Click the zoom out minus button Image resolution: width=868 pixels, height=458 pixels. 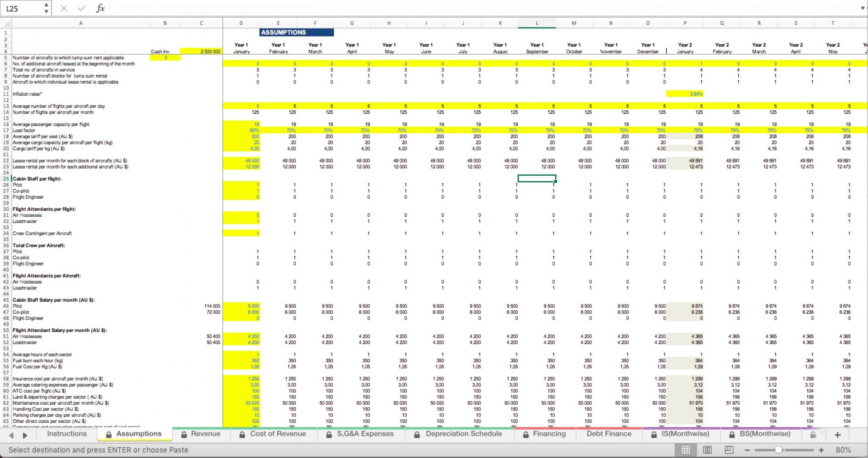pos(747,450)
